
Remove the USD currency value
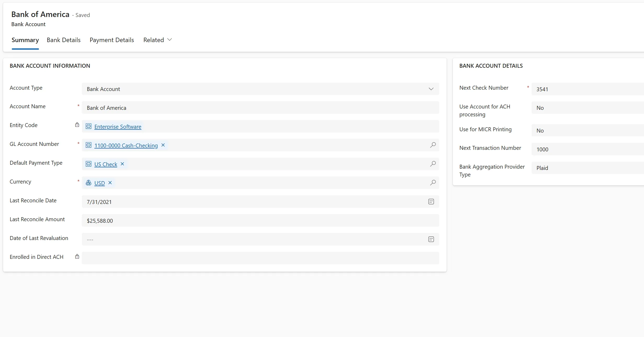[110, 183]
